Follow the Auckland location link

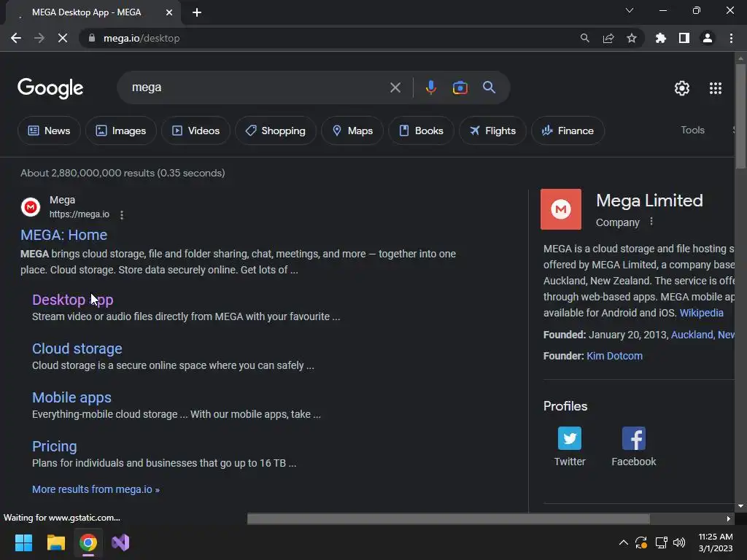[703, 335]
